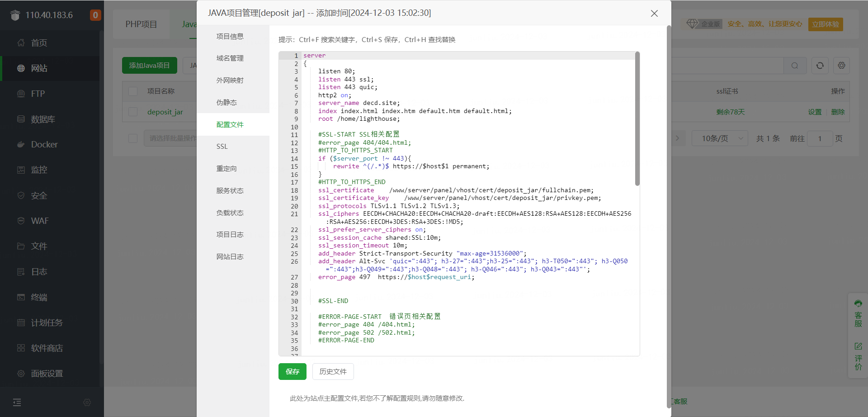Open the FTP sidebar icon

(21, 94)
